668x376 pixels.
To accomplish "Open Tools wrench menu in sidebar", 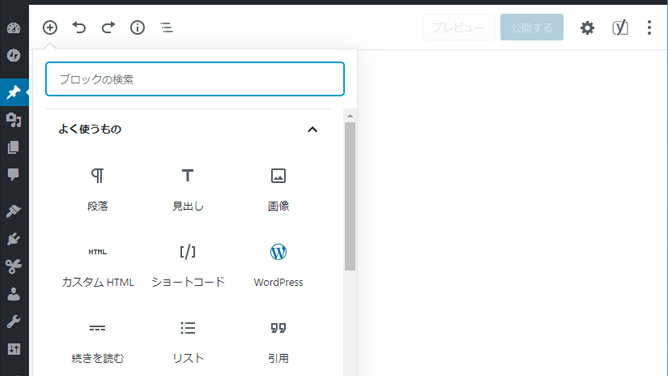I will pos(14,321).
